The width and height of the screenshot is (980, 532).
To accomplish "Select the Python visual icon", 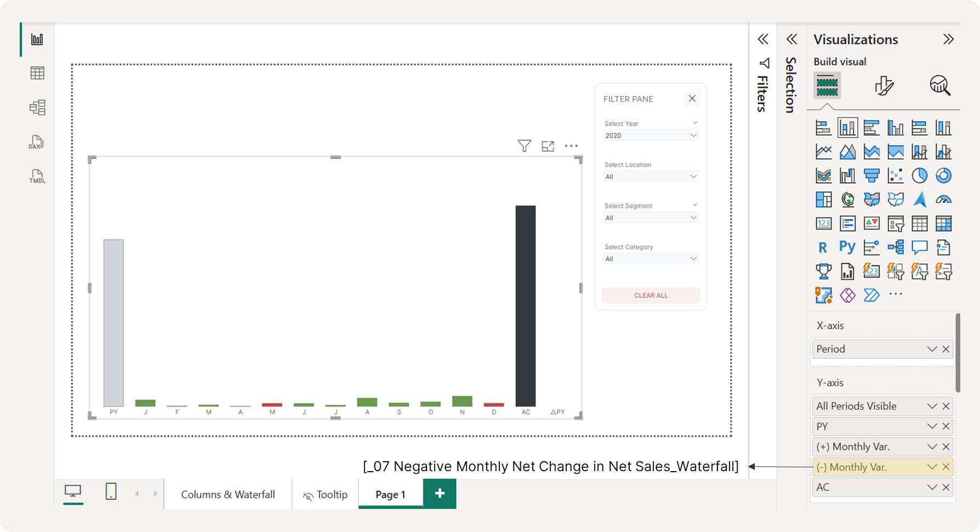I will click(847, 247).
